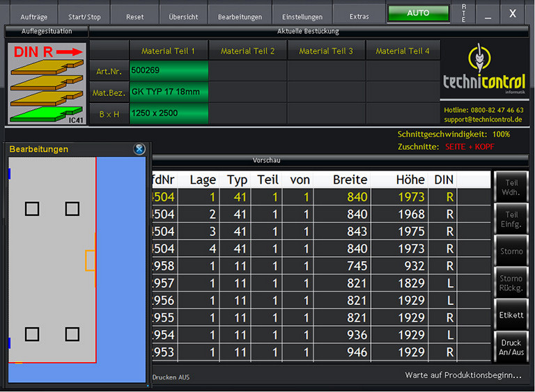Close the Bearbeitungen preview panel
The height and width of the screenshot is (392, 535).
(139, 149)
